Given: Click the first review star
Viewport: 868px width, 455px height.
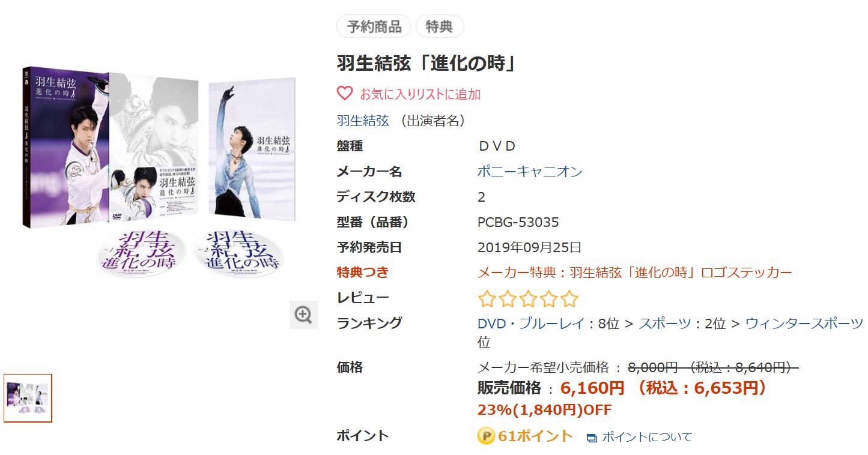Looking at the screenshot, I should click(x=486, y=298).
